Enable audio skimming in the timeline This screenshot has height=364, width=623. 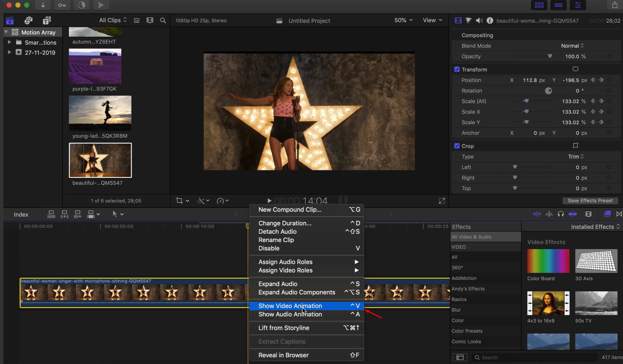[549, 214]
